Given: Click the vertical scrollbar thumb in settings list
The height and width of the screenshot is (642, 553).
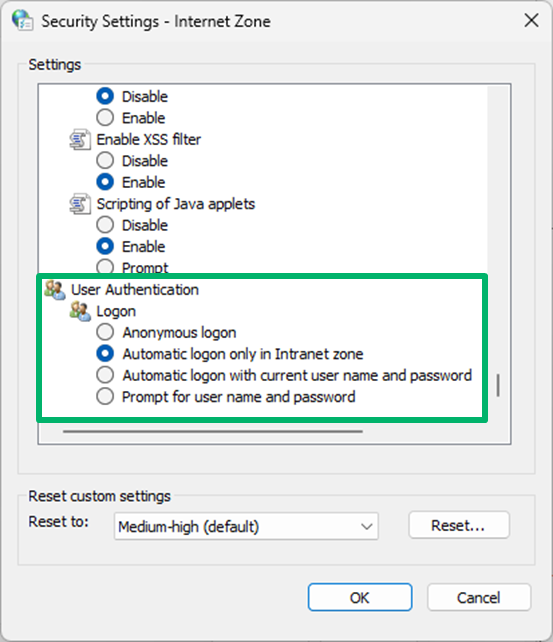Looking at the screenshot, I should click(x=498, y=385).
